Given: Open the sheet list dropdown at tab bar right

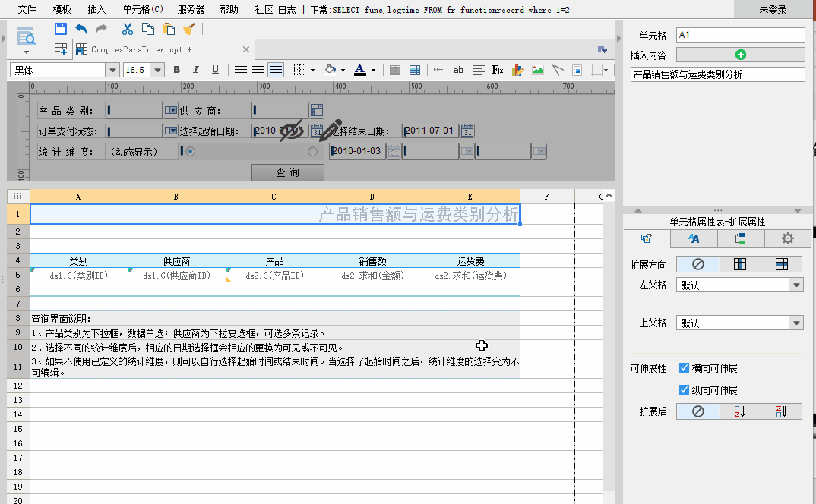Looking at the screenshot, I should point(602,49).
